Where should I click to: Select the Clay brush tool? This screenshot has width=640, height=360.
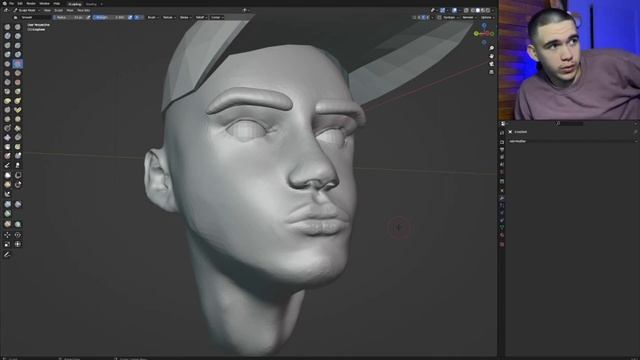8,36
